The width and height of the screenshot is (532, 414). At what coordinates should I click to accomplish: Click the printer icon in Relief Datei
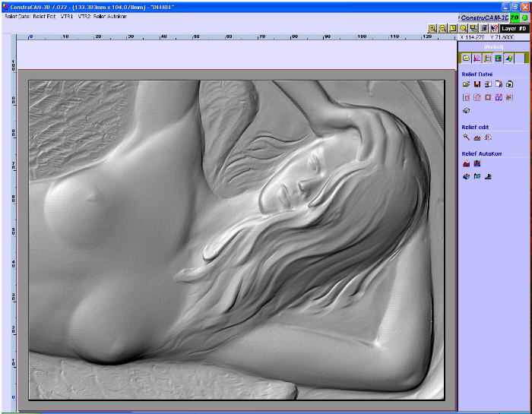(466, 110)
